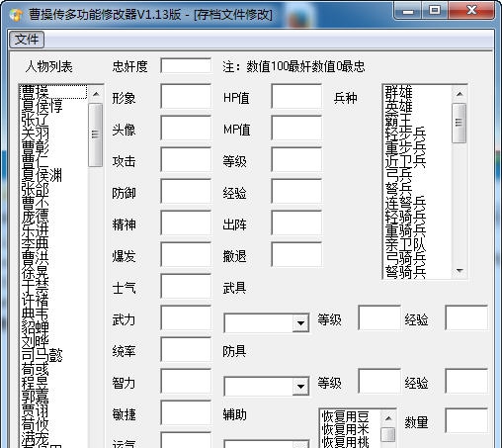Click the 出阵 input field
Image resolution: width=502 pixels, height=448 pixels.
pos(296,223)
